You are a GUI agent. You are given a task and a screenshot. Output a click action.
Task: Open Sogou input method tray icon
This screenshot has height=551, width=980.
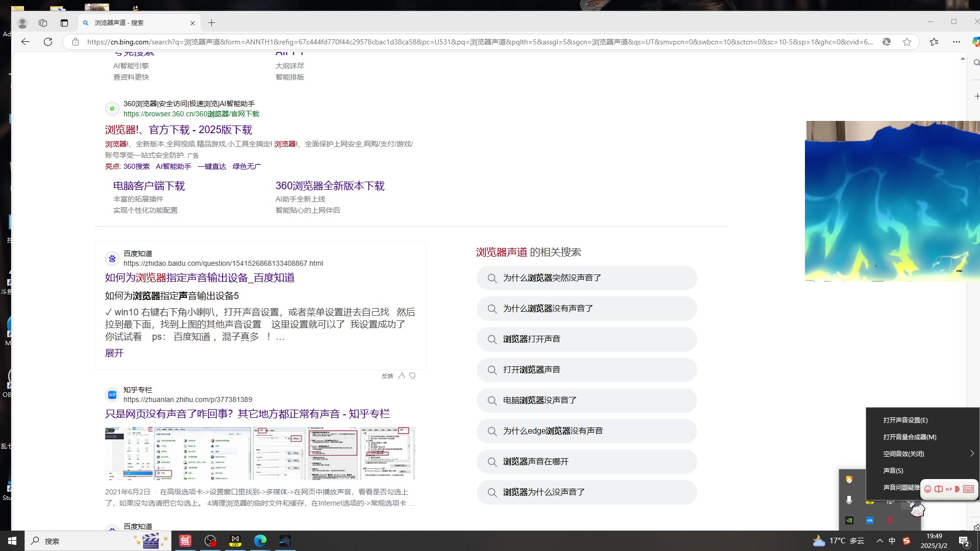tap(906, 541)
